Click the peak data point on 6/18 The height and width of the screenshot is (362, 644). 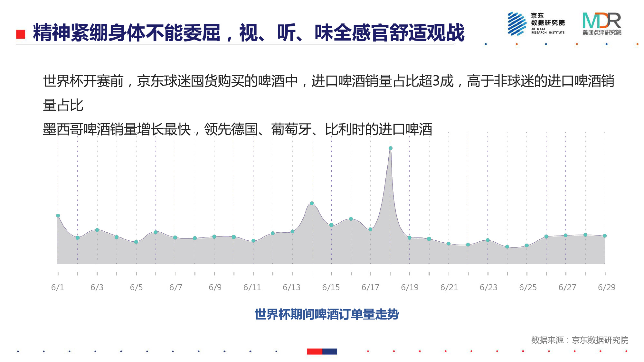pos(390,148)
